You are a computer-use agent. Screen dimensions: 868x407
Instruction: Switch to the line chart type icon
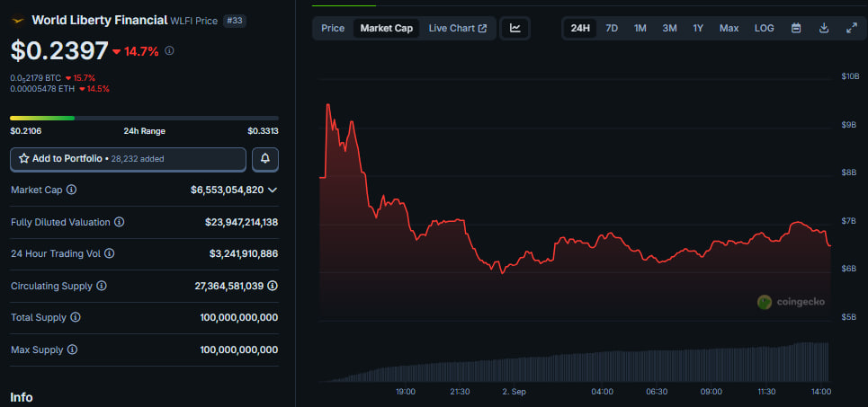click(x=515, y=28)
